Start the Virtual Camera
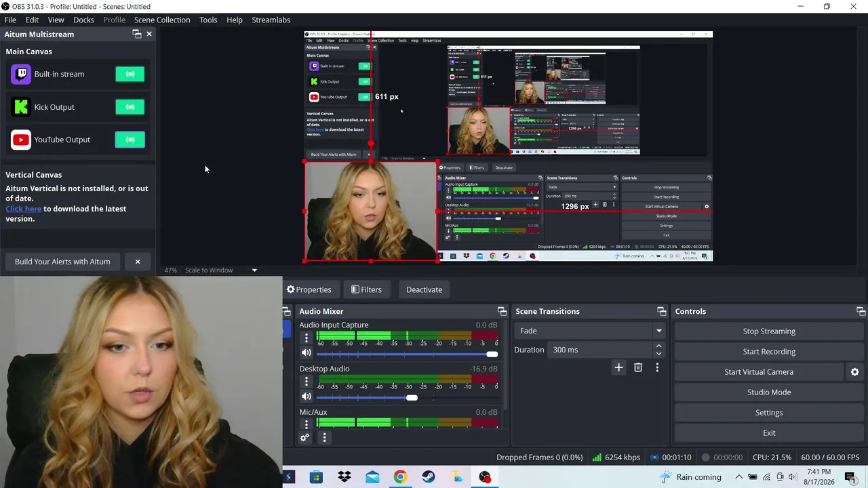Image resolution: width=868 pixels, height=488 pixels. point(759,372)
